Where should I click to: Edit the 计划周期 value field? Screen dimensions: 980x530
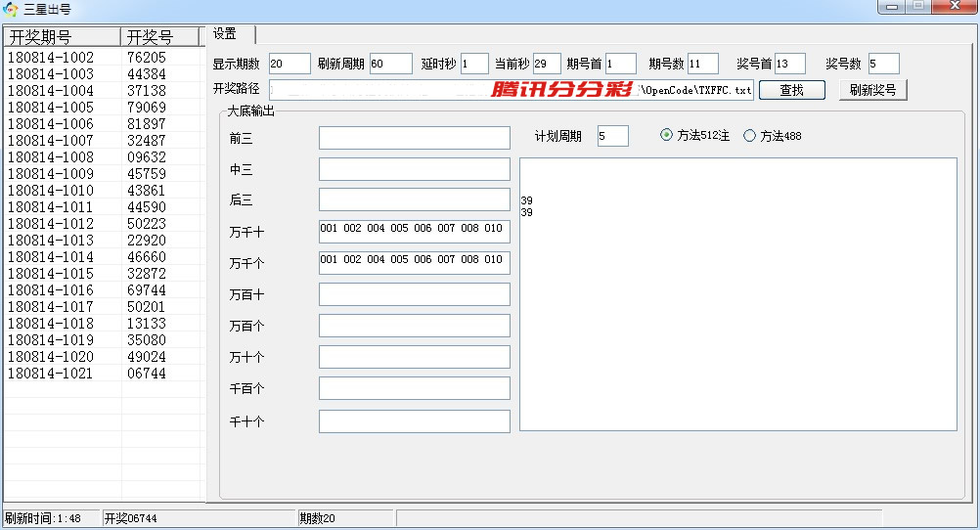(613, 136)
